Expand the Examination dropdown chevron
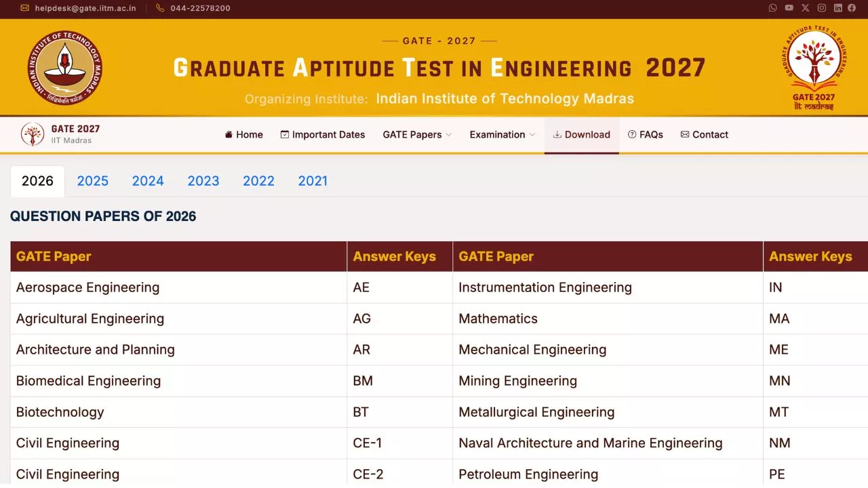The height and width of the screenshot is (488, 868). (532, 135)
